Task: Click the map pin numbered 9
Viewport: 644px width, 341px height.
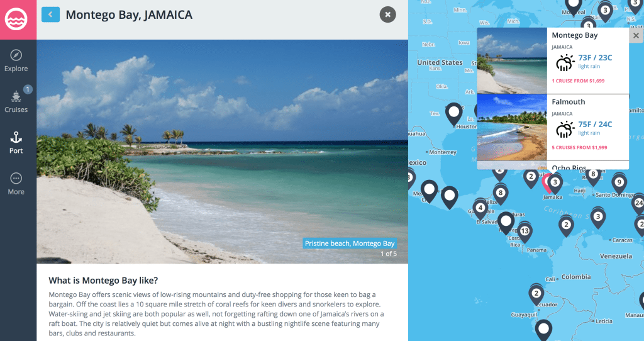Action: [x=619, y=183]
